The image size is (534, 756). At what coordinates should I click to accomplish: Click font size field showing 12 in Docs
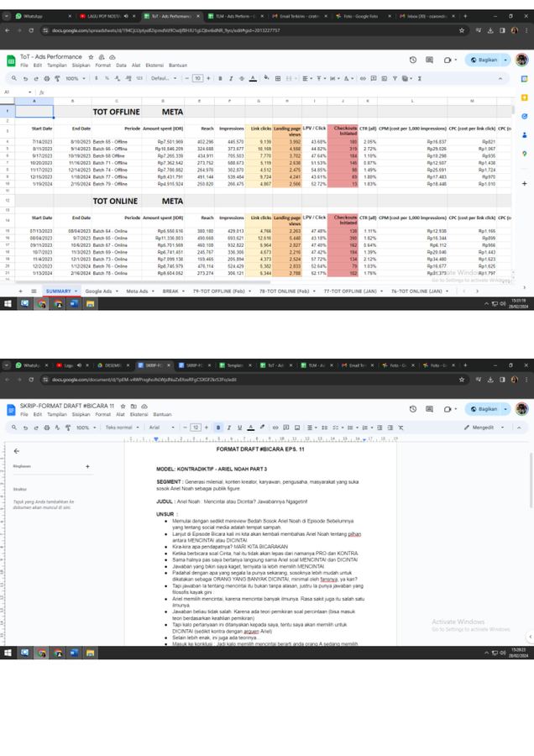coord(196,428)
